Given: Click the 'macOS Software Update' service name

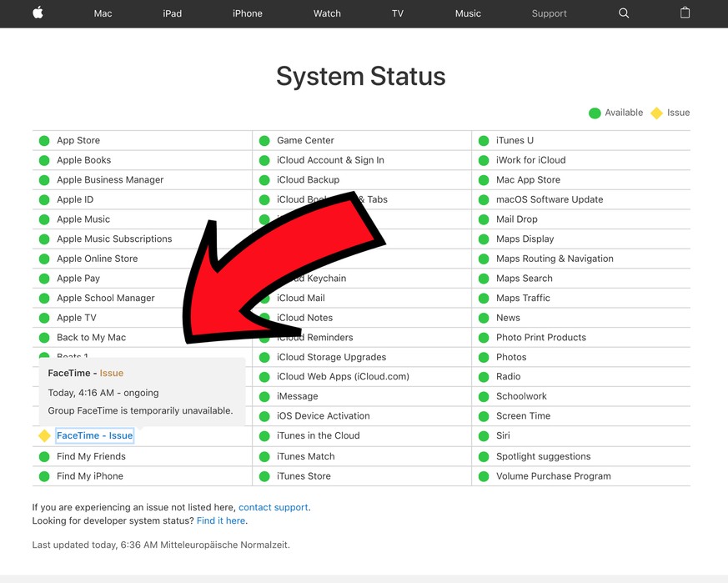Looking at the screenshot, I should point(550,199).
